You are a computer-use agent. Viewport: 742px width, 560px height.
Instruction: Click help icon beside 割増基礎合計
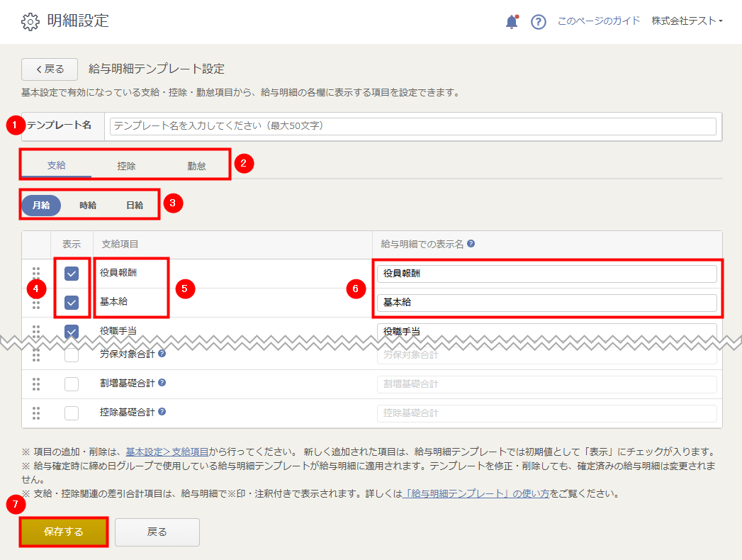pos(162,383)
